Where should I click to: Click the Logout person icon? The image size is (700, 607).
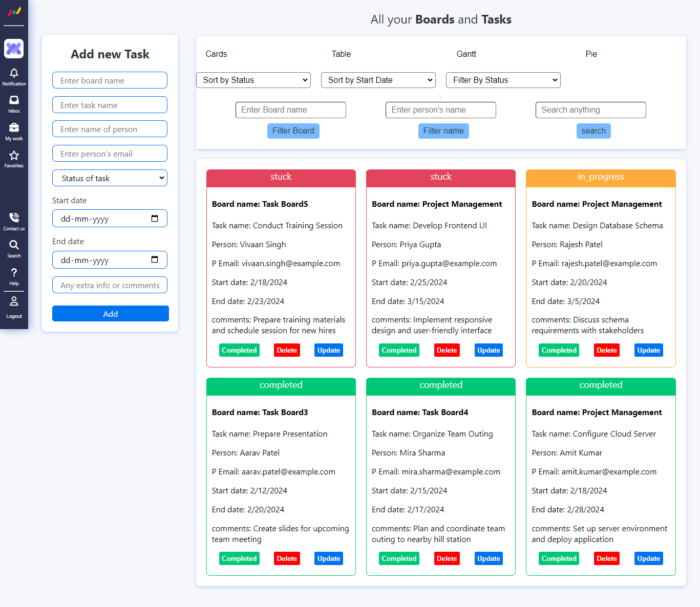(x=14, y=301)
